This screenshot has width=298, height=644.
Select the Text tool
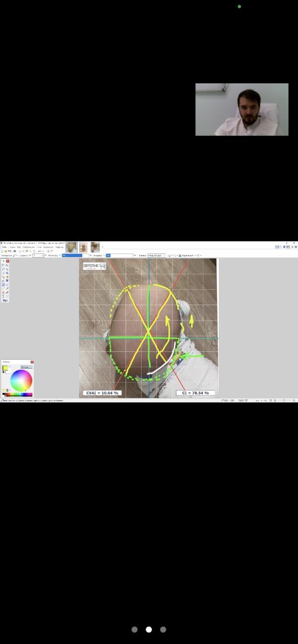tap(3, 296)
